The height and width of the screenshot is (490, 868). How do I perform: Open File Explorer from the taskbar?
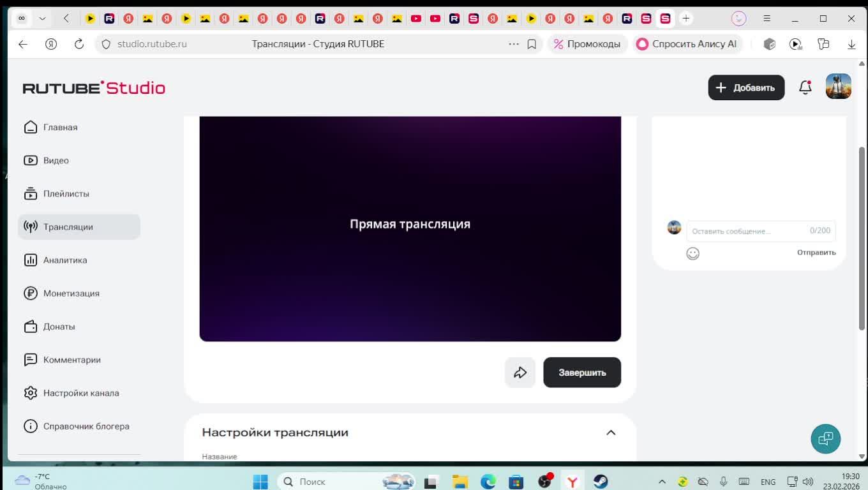tap(460, 482)
